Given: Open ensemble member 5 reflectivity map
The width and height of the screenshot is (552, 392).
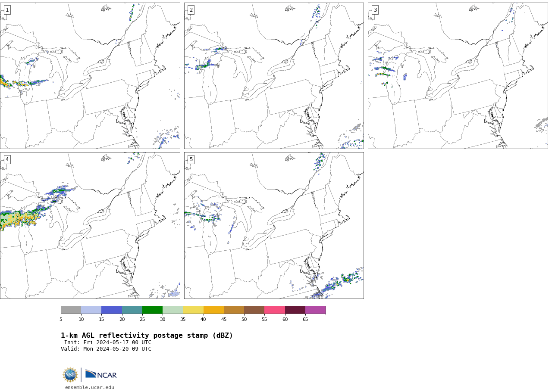Looking at the screenshot, I should pos(274,225).
